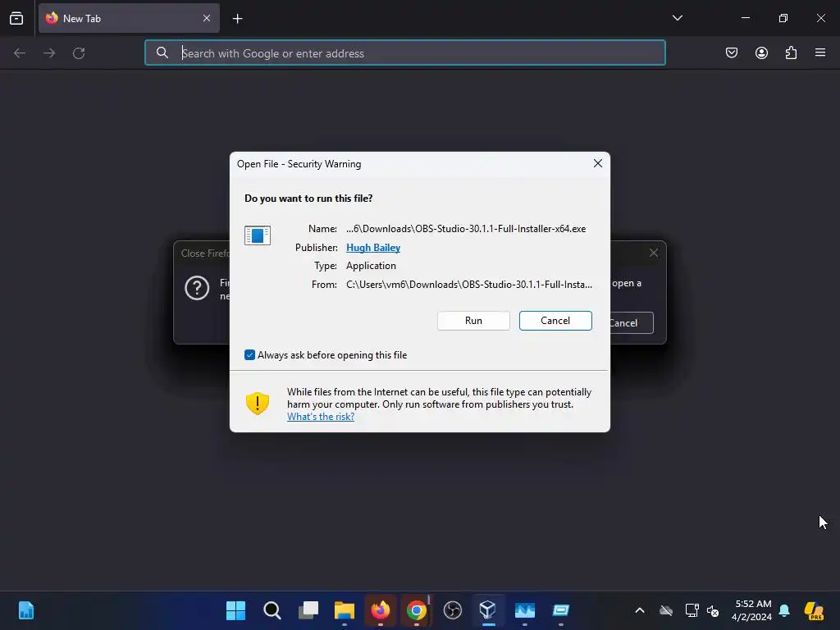Screen dimensions: 840x630
Task: Click the application file icon in dialog
Action: click(x=257, y=235)
